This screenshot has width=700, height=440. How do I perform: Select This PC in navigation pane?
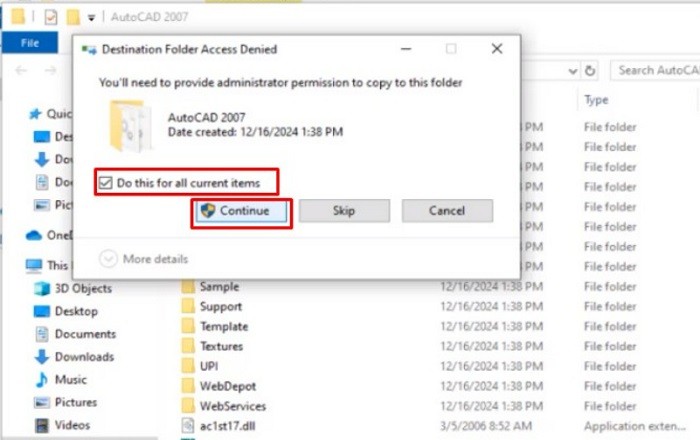[47, 266]
